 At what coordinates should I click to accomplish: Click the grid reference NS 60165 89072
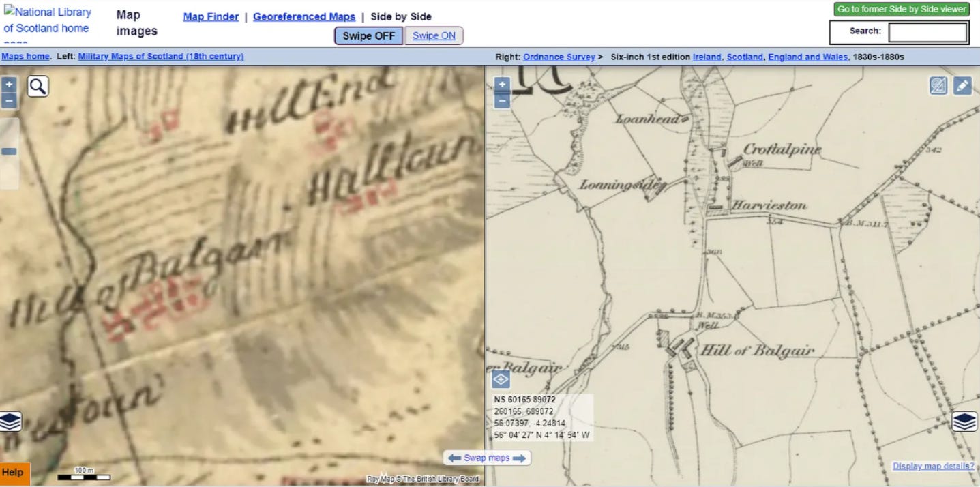tap(524, 400)
